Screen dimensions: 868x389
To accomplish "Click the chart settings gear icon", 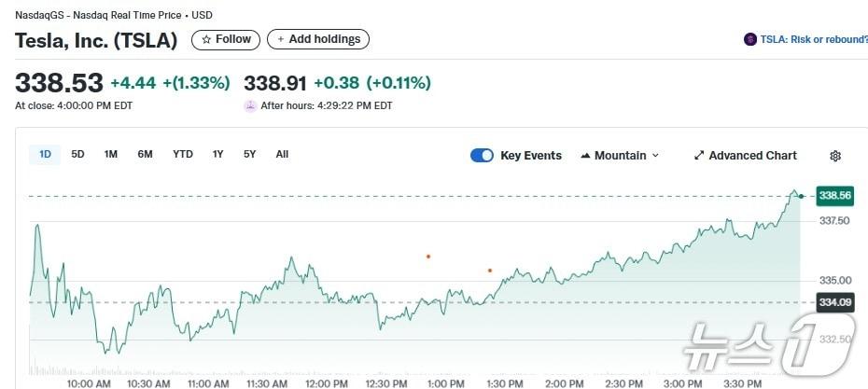I will pos(835,156).
